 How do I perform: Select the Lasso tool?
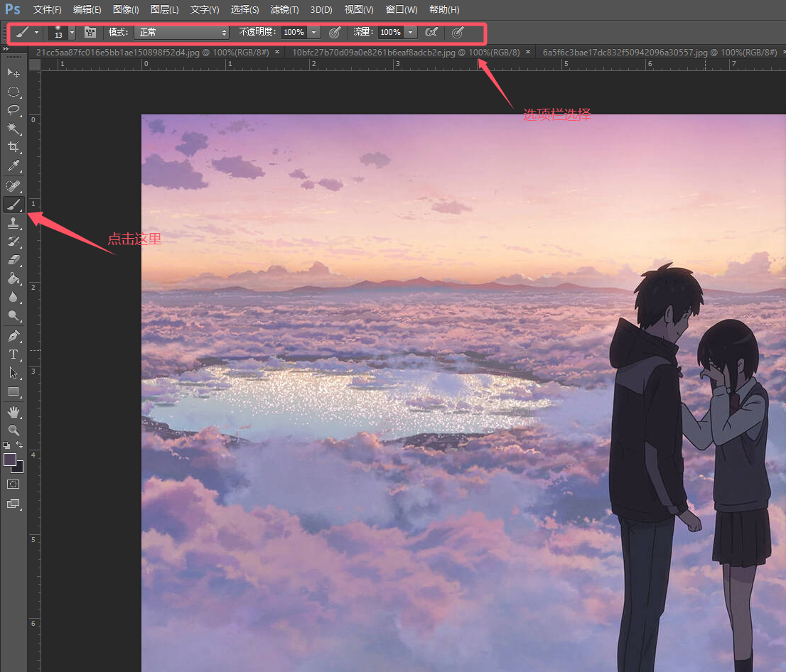14,109
